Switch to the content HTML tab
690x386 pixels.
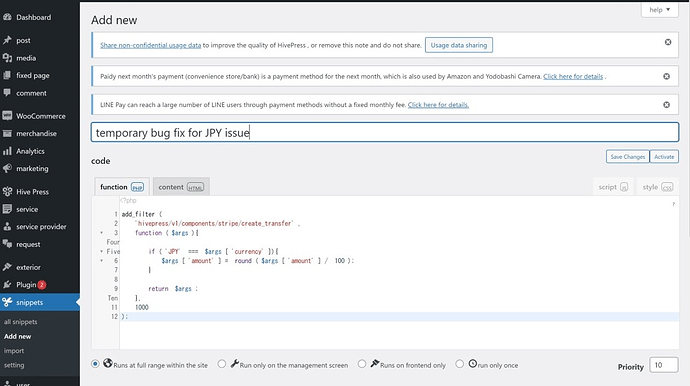(x=181, y=187)
